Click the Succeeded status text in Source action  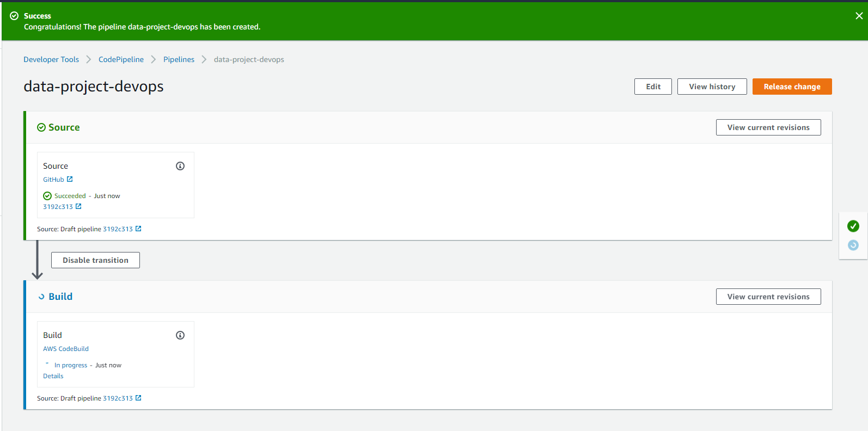click(70, 196)
